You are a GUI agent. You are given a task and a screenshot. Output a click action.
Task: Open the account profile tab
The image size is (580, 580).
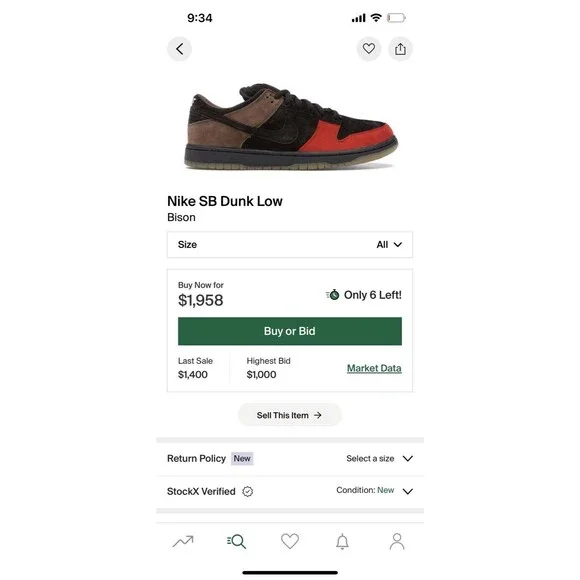point(397,542)
